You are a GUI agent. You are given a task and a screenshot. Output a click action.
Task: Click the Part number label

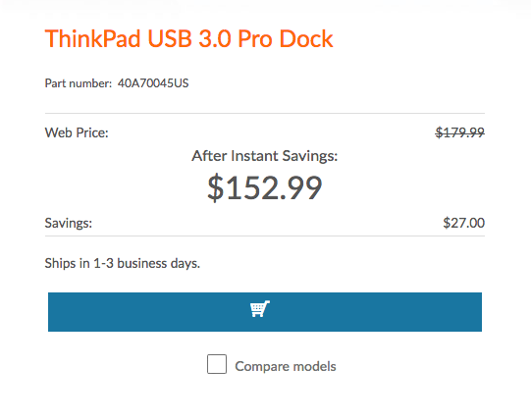[79, 83]
